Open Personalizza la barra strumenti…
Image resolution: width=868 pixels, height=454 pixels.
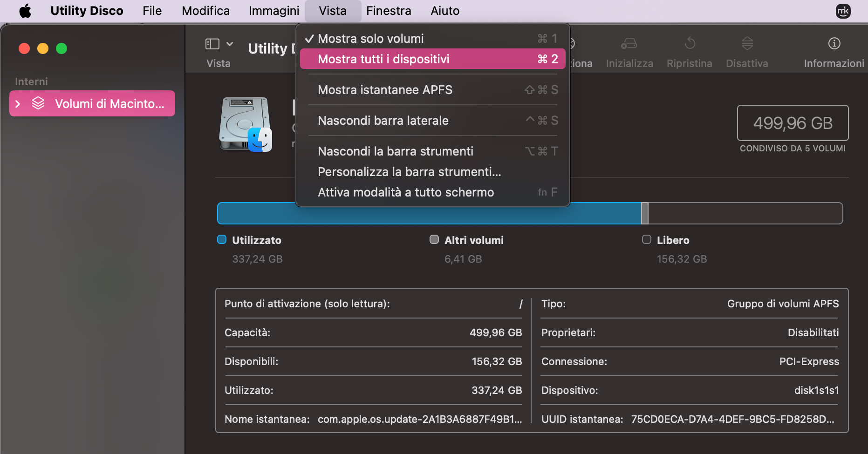(x=433, y=172)
